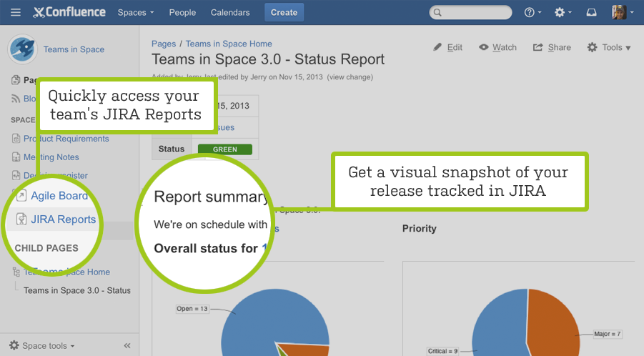This screenshot has width=644, height=356.
Task: Click the Priority chart heading
Action: tap(420, 229)
